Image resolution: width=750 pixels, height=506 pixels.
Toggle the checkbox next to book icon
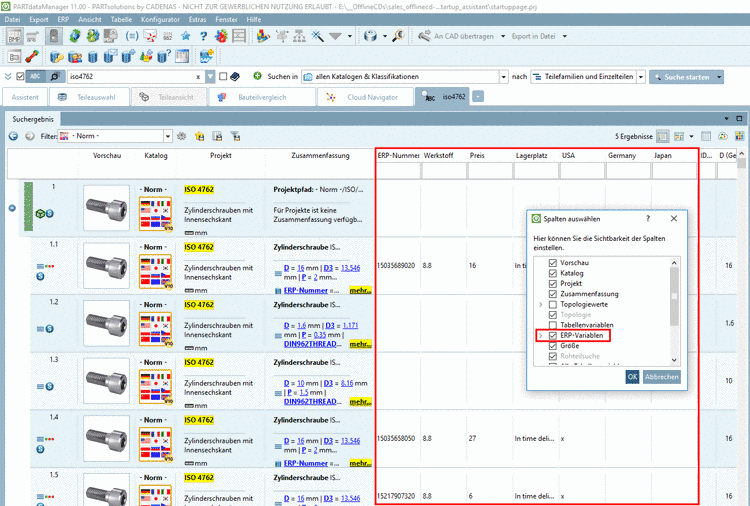point(223,77)
